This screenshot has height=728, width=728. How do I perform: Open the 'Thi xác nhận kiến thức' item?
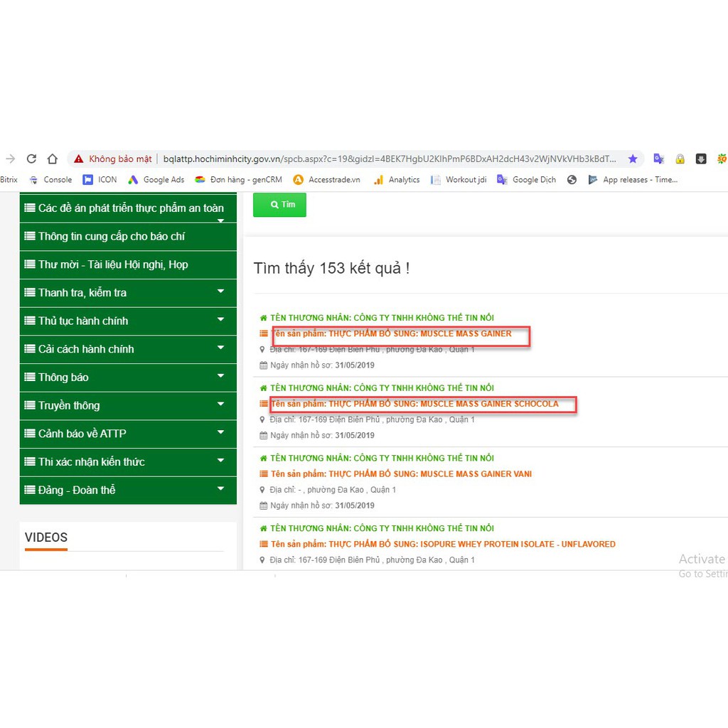[128, 462]
